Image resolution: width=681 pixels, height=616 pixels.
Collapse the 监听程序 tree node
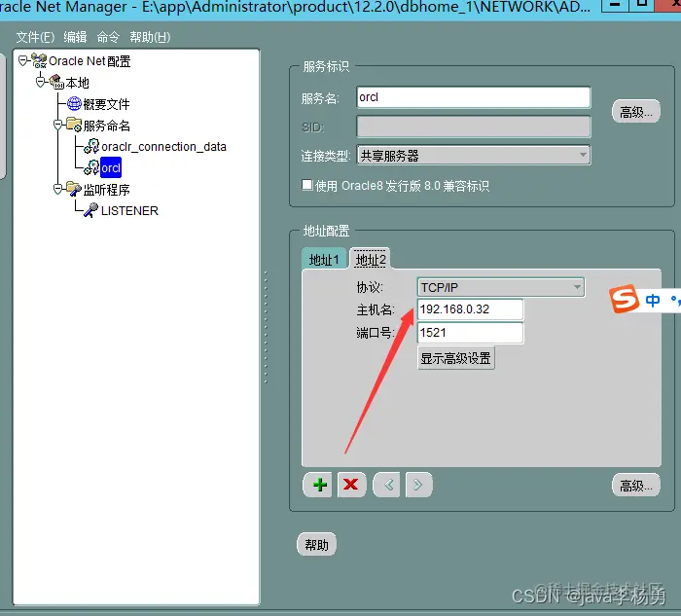point(57,189)
